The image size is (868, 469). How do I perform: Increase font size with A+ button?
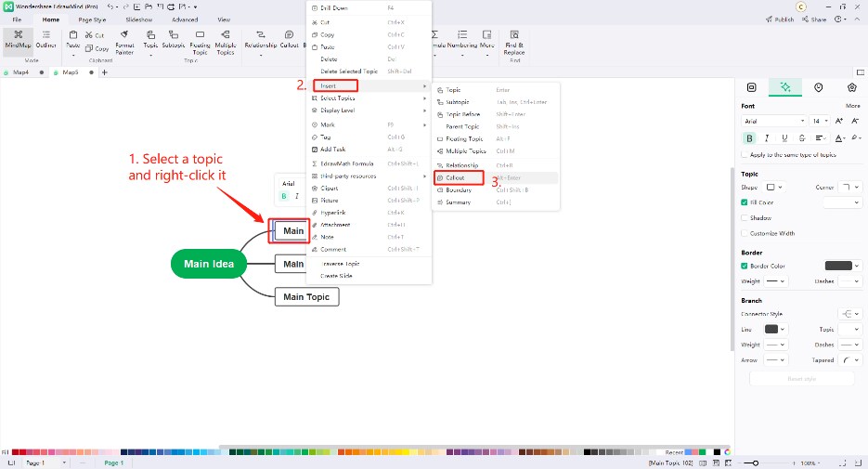(839, 121)
